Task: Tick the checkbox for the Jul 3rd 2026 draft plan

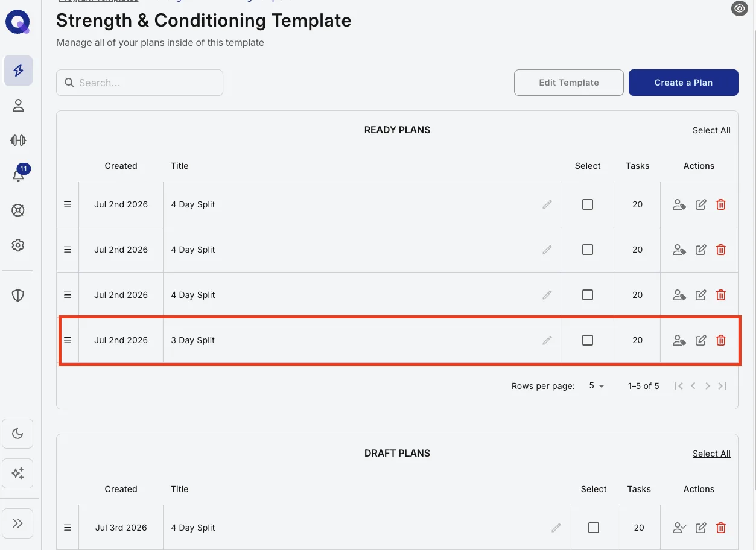Action: [x=594, y=528]
